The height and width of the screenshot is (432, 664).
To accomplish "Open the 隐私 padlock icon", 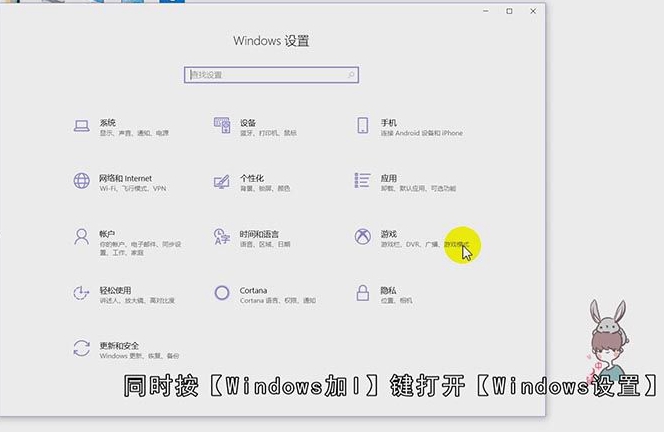I will [362, 293].
